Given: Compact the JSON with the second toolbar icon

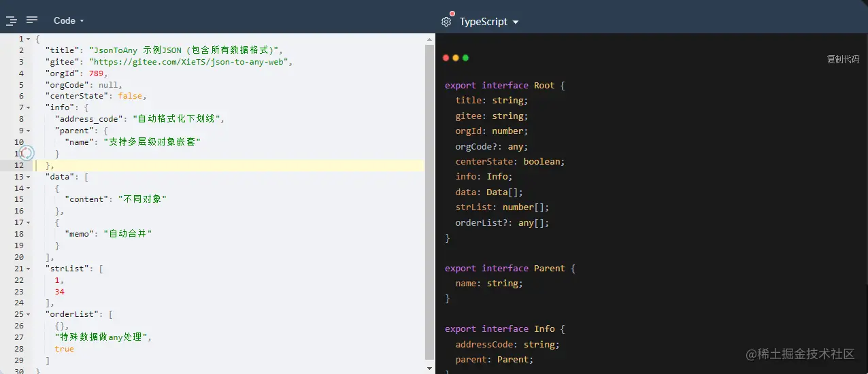Looking at the screenshot, I should 32,20.
